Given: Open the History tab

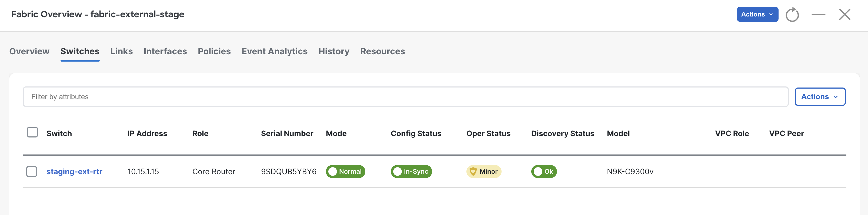Looking at the screenshot, I should [333, 51].
